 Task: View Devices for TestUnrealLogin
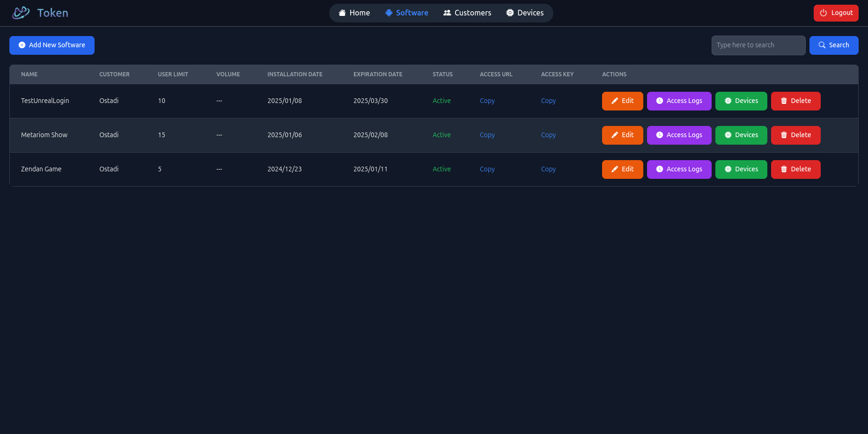point(741,101)
